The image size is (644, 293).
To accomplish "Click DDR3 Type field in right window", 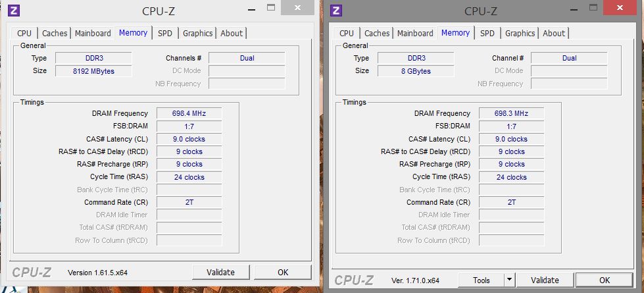I will click(416, 58).
